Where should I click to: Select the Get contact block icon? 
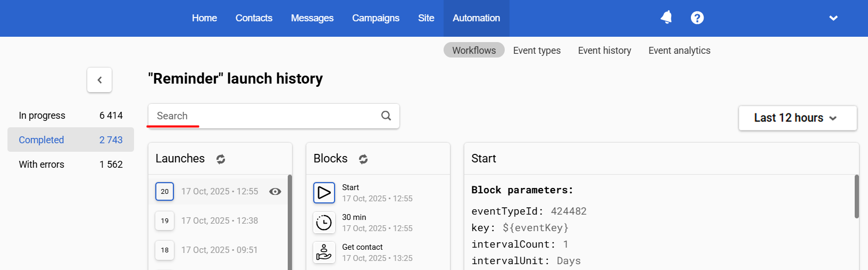pos(324,252)
